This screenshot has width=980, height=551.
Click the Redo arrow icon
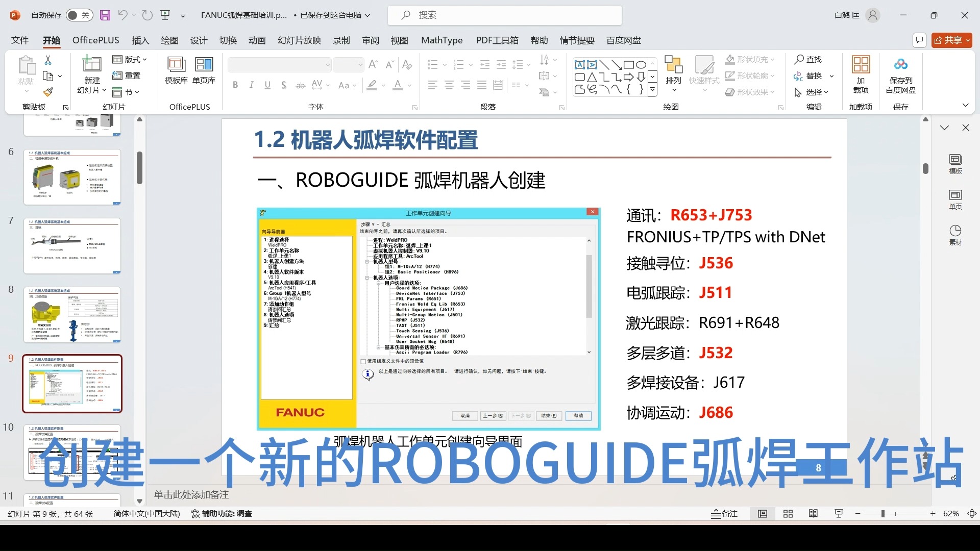tap(148, 15)
